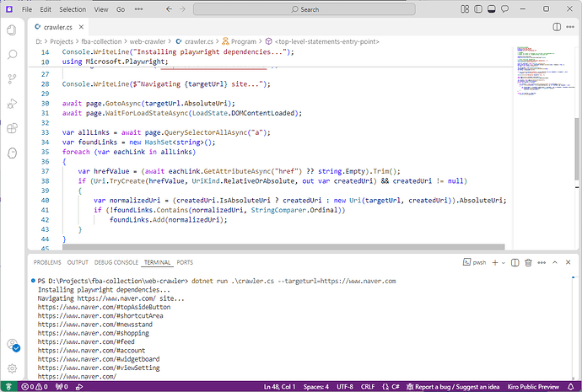Click the Kiro app logo icon
Image resolution: width=582 pixels, height=392 pixels.
(9, 9)
